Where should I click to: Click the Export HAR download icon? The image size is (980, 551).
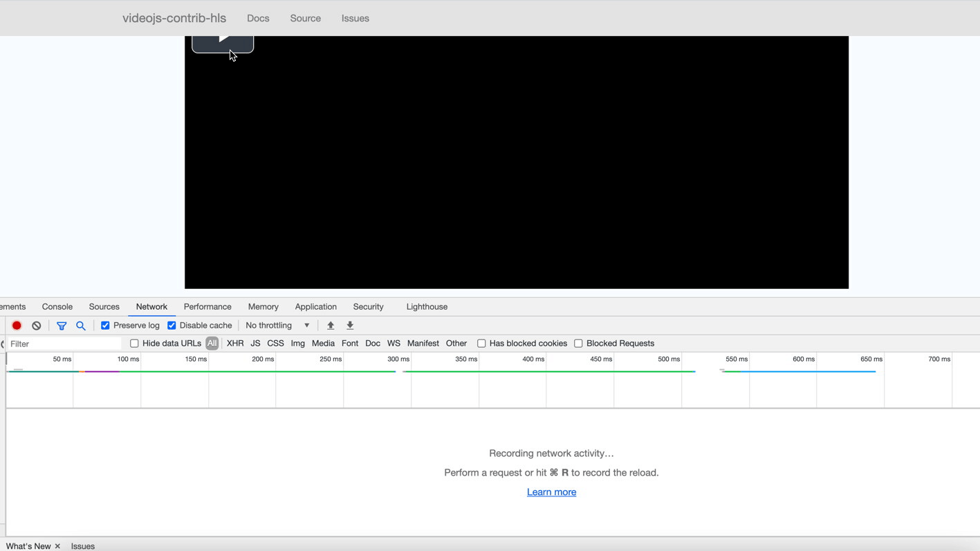tap(350, 326)
